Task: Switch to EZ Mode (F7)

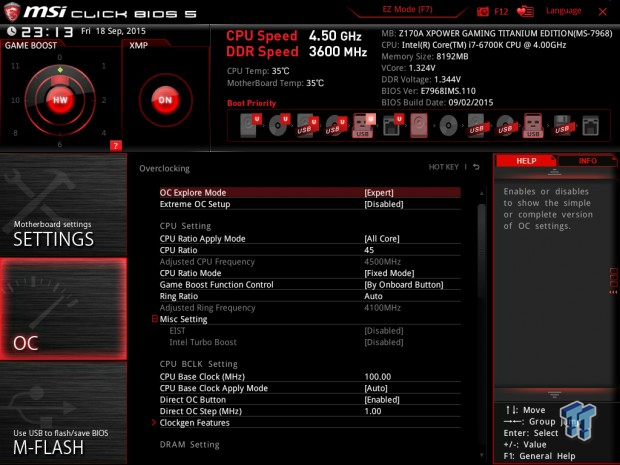Action: coord(407,9)
